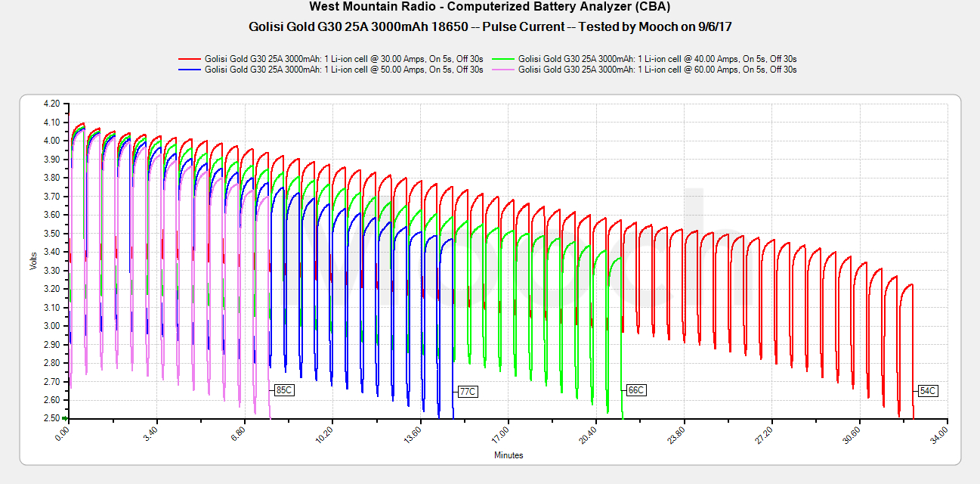
Task: Click the 54C temperature data label
Action: (928, 391)
